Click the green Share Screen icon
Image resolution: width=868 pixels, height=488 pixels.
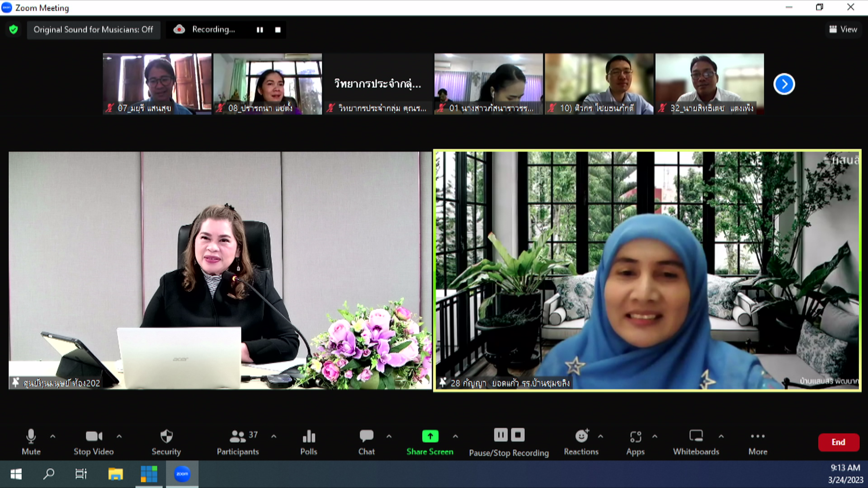[x=430, y=436]
